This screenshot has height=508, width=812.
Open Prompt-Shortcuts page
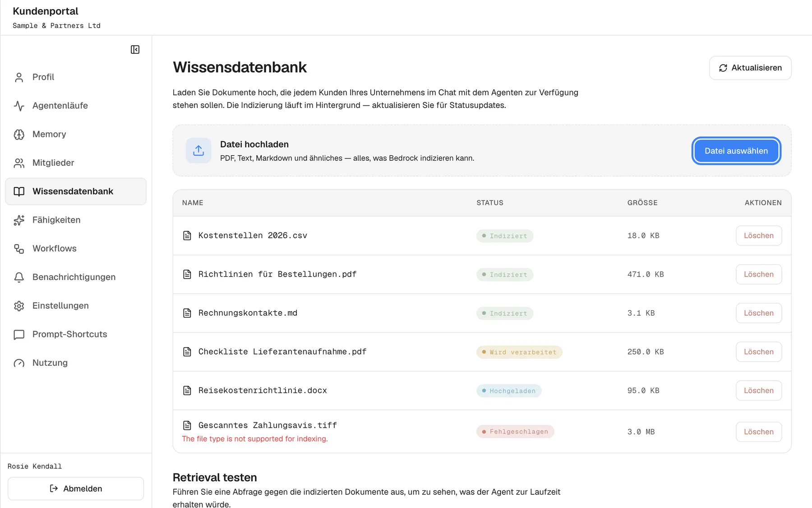(76, 335)
